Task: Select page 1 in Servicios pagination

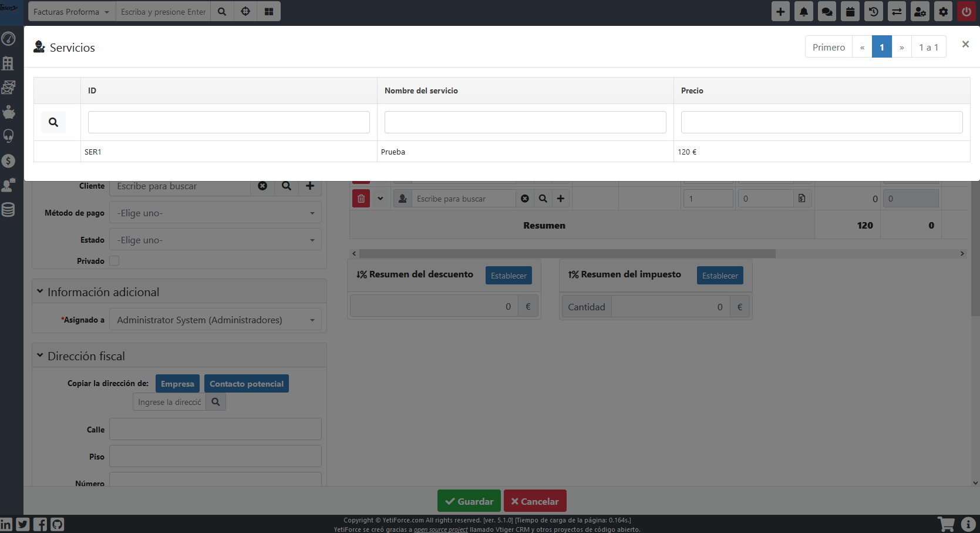Action: coord(881,47)
